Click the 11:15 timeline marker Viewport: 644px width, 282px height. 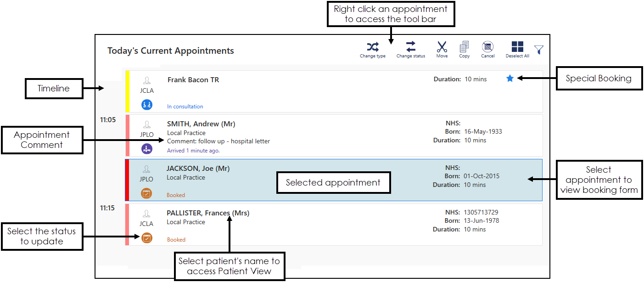pos(108,208)
